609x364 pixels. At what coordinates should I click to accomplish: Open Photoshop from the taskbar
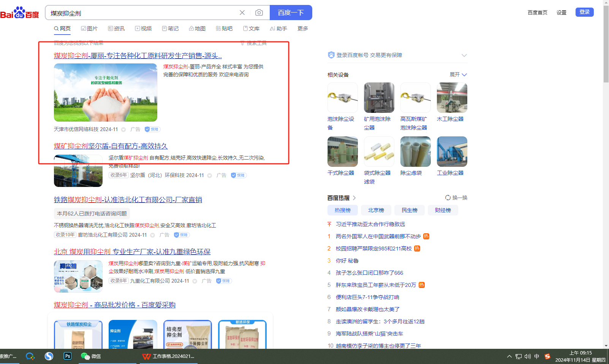tap(68, 356)
